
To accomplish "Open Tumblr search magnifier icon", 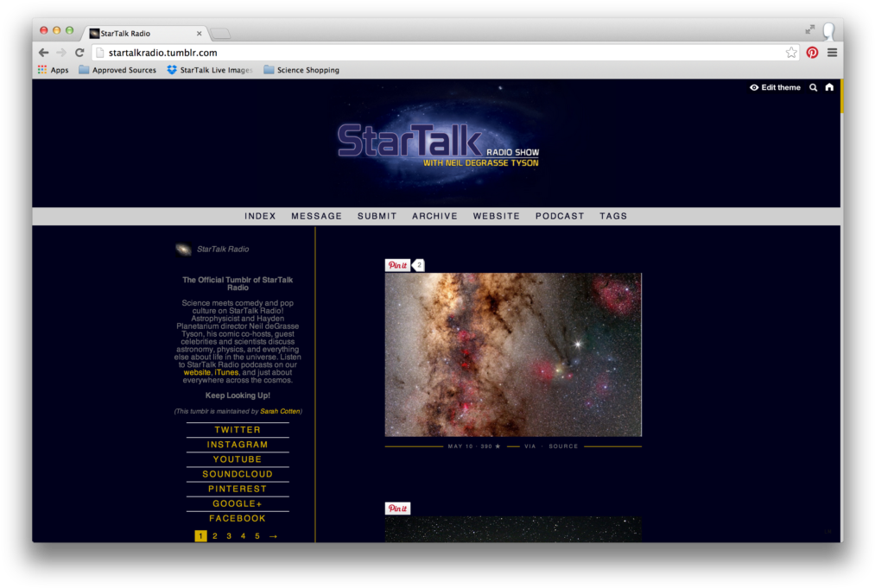I will pyautogui.click(x=813, y=87).
